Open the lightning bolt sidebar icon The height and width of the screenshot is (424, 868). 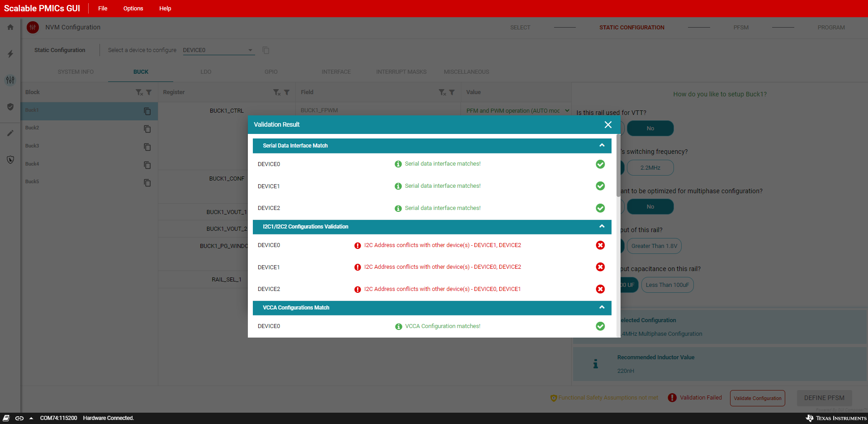pyautogui.click(x=10, y=54)
